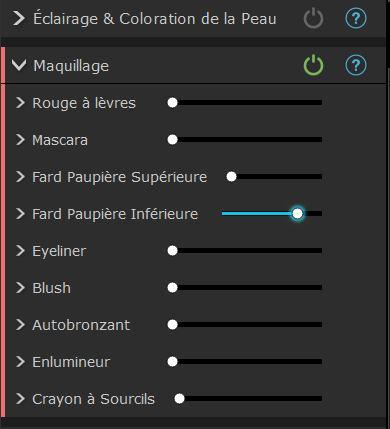390x429 pixels.
Task: Click the Rouge à lèvres slider track
Action: (245, 103)
